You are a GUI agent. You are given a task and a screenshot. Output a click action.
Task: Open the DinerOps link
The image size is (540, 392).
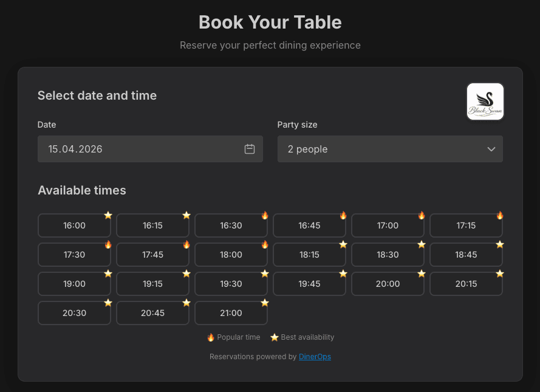pyautogui.click(x=315, y=357)
